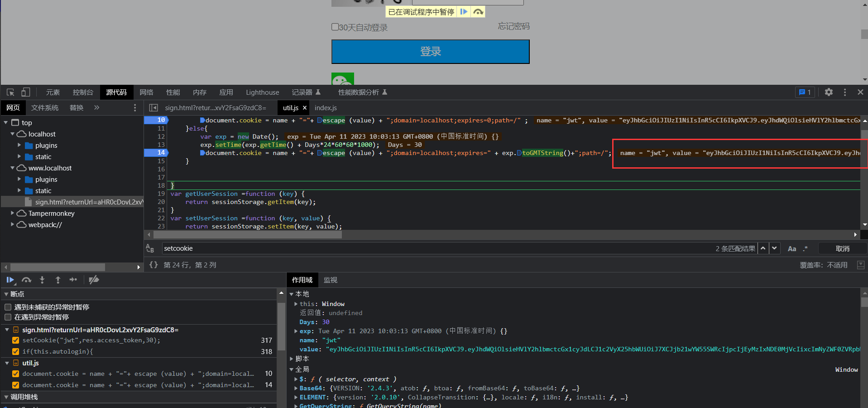
Task: Check the 30天自动登录 checkbox
Action: click(x=335, y=27)
